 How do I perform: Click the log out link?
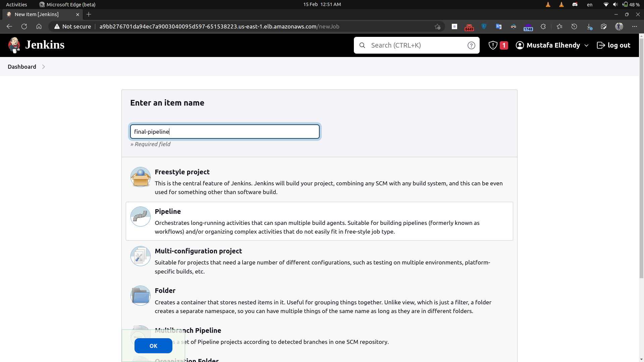point(614,45)
